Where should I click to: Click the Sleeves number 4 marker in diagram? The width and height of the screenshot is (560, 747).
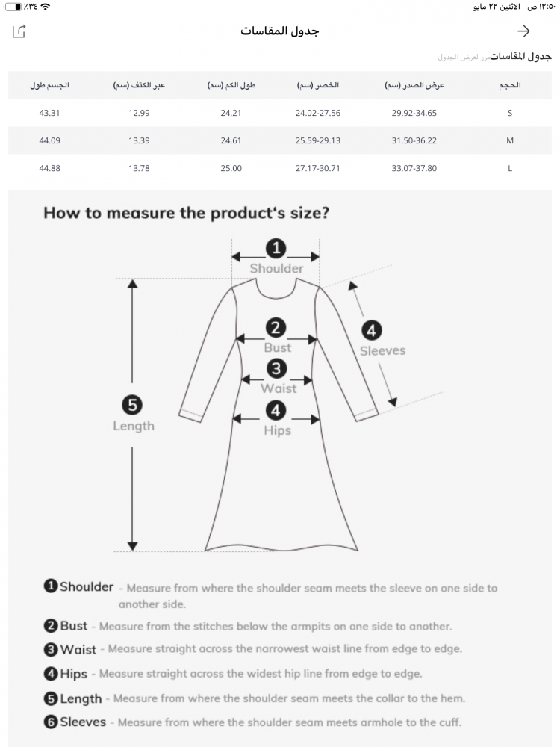point(371,330)
